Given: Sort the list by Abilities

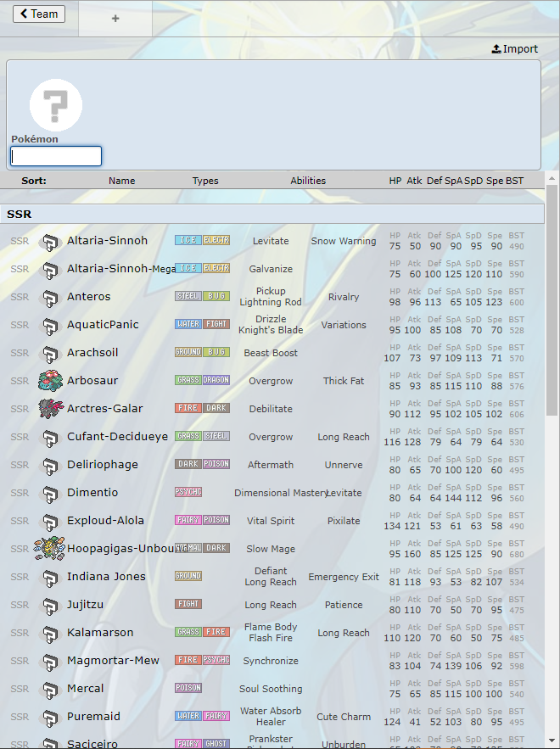Looking at the screenshot, I should coord(308,181).
